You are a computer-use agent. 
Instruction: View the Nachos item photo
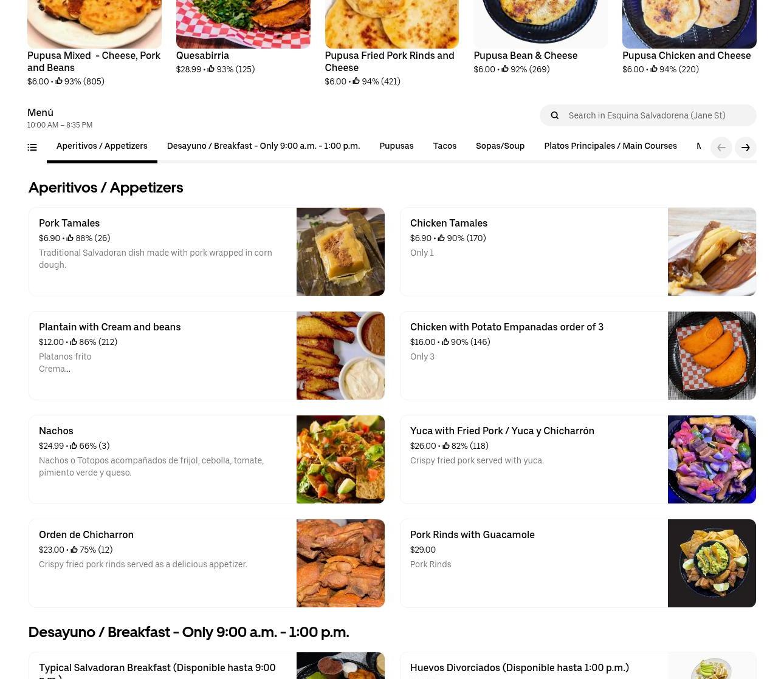[340, 460]
